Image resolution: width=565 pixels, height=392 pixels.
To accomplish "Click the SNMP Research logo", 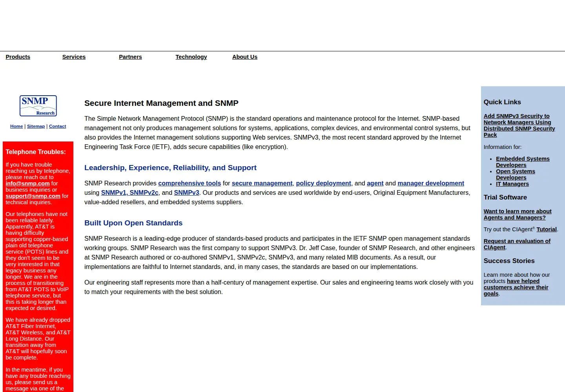I will point(38,106).
